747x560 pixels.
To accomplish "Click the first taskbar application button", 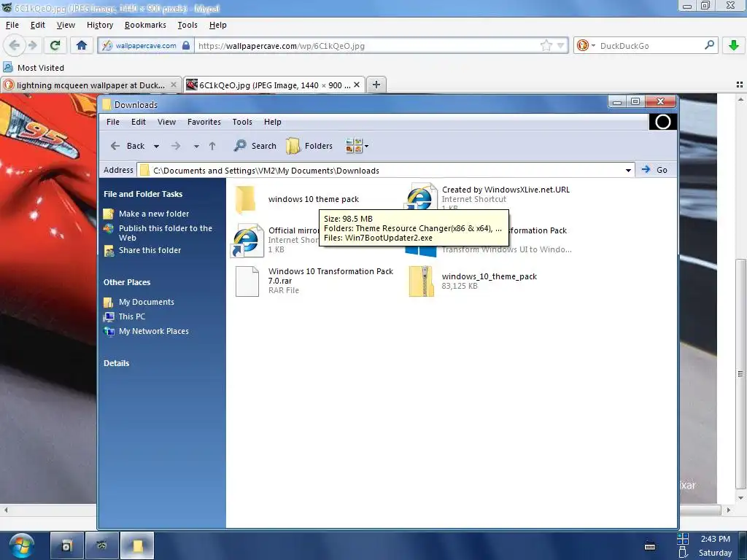I will (x=66, y=545).
